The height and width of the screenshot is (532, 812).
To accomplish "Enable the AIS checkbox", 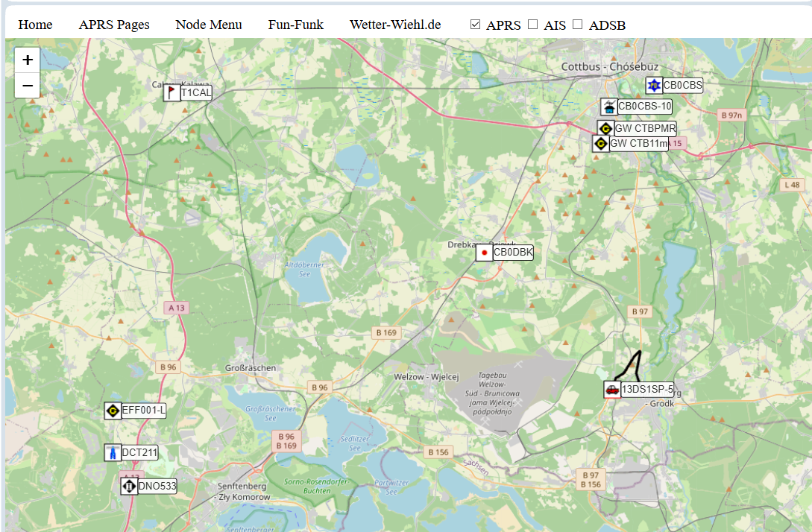I will pyautogui.click(x=533, y=25).
